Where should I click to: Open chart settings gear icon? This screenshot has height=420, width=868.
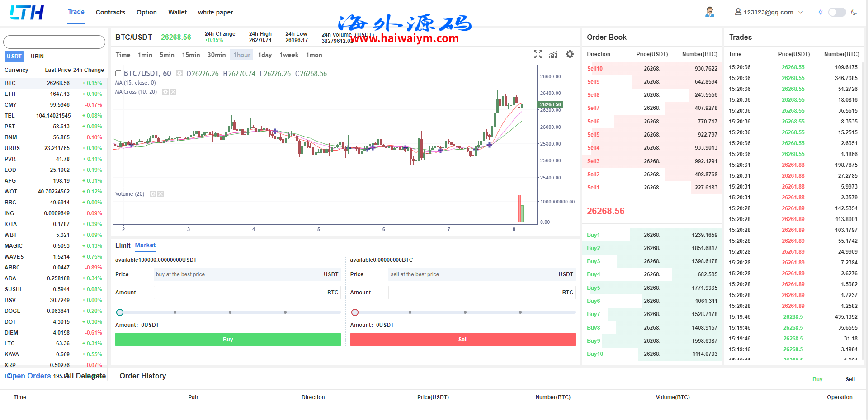pos(570,54)
